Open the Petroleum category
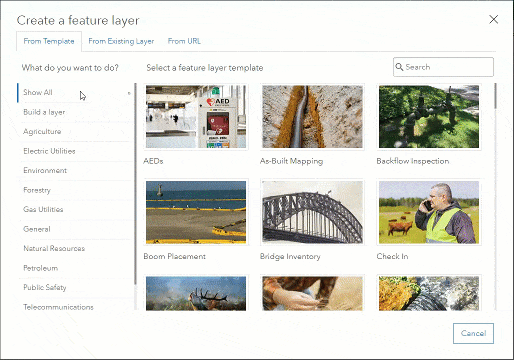 tap(75, 268)
